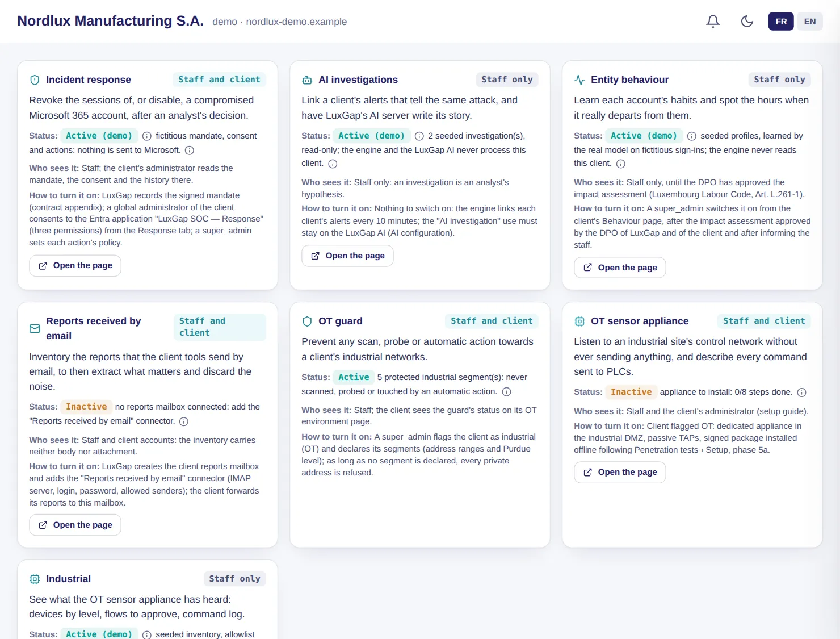840x639 pixels.
Task: Toggle dark mode moon icon
Action: (x=747, y=22)
